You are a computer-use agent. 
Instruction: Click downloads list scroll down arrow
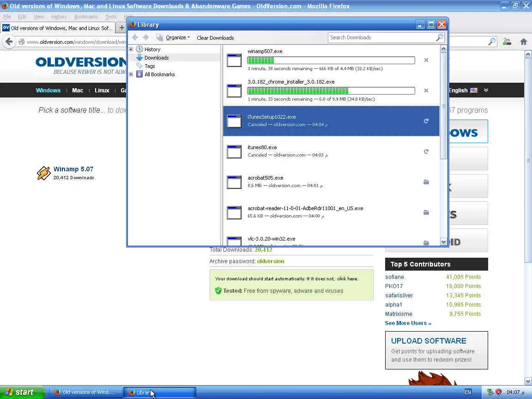[x=443, y=242]
